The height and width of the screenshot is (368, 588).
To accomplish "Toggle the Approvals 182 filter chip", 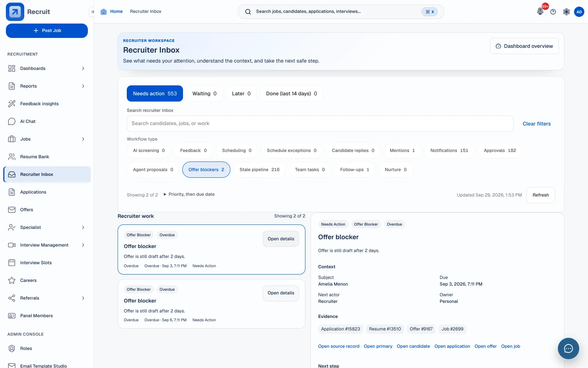I will click(500, 151).
